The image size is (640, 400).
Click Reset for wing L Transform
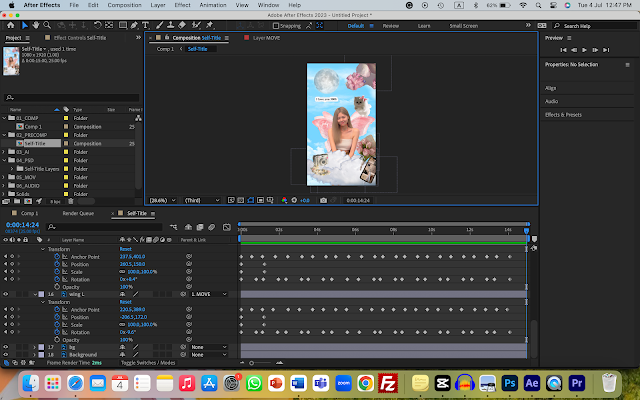coord(125,302)
